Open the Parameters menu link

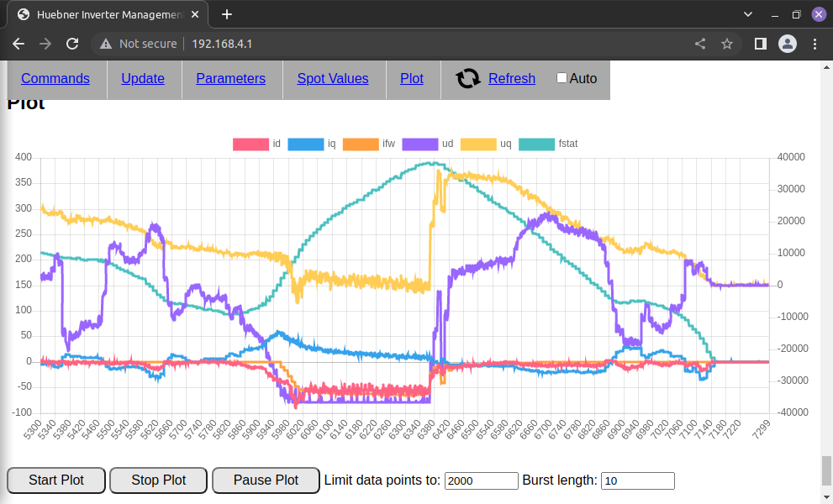pyautogui.click(x=230, y=78)
